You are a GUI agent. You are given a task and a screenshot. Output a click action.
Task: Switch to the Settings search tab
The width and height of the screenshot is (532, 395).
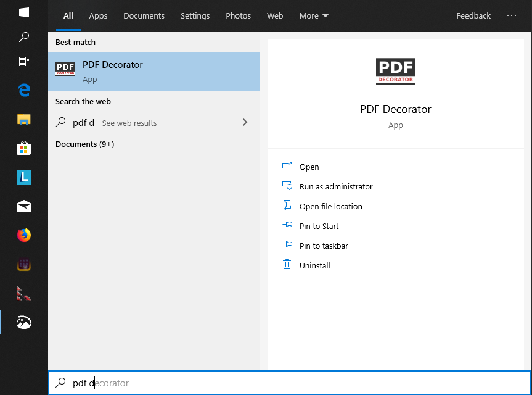pyautogui.click(x=195, y=15)
